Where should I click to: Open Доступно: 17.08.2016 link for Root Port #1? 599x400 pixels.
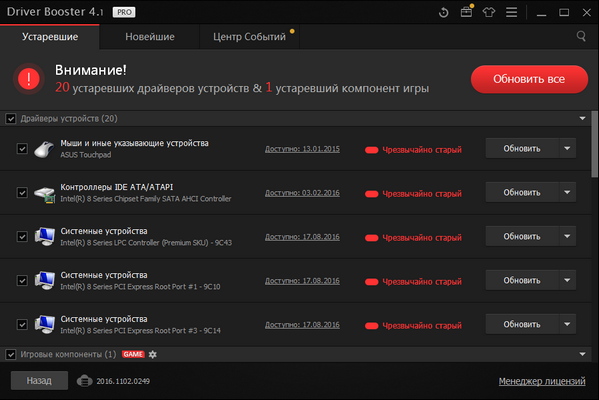pyautogui.click(x=302, y=281)
